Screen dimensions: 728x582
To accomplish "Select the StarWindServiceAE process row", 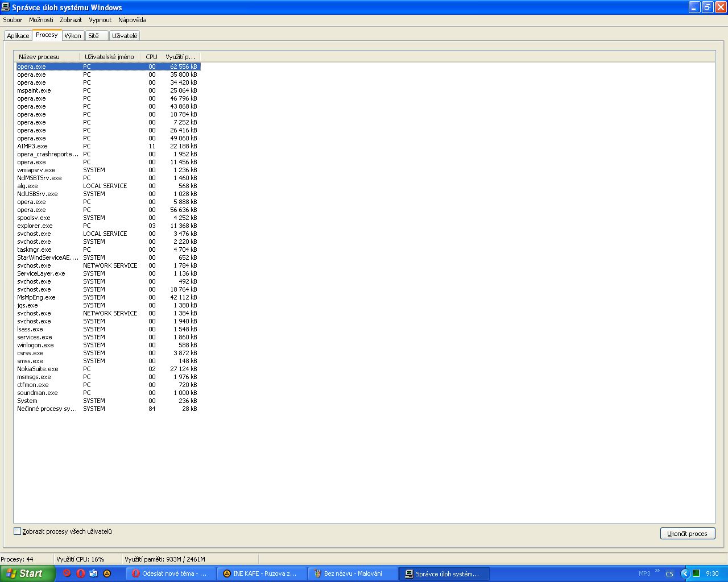I will (x=108, y=257).
